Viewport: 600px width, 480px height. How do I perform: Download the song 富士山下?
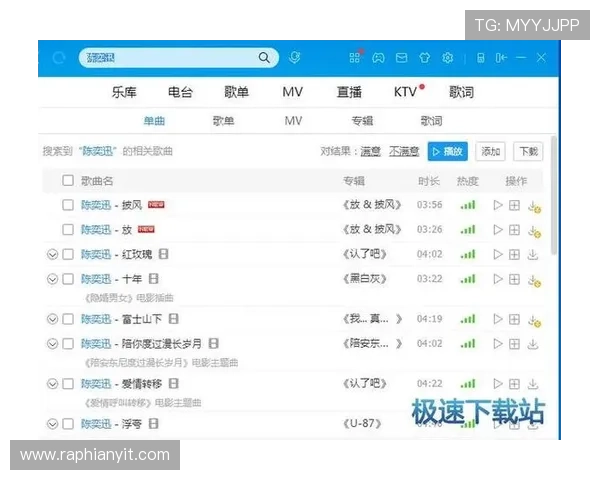click(534, 320)
